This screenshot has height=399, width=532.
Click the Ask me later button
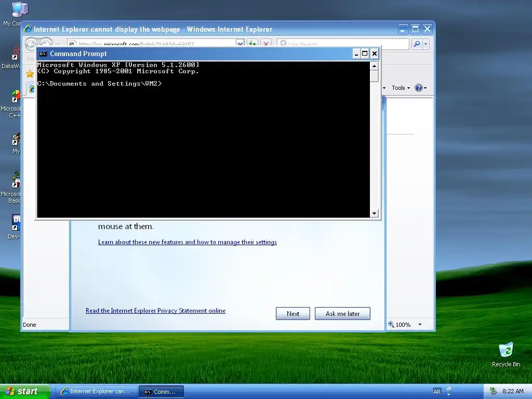pos(342,313)
